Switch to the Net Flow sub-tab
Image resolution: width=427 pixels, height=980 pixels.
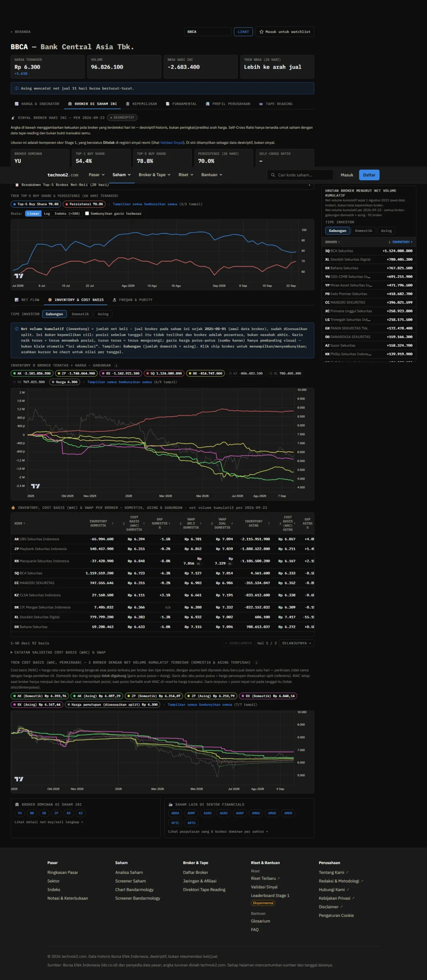27,300
